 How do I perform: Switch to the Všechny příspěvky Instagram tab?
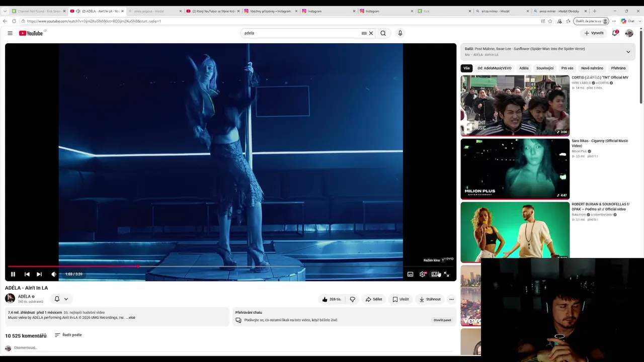(271, 11)
